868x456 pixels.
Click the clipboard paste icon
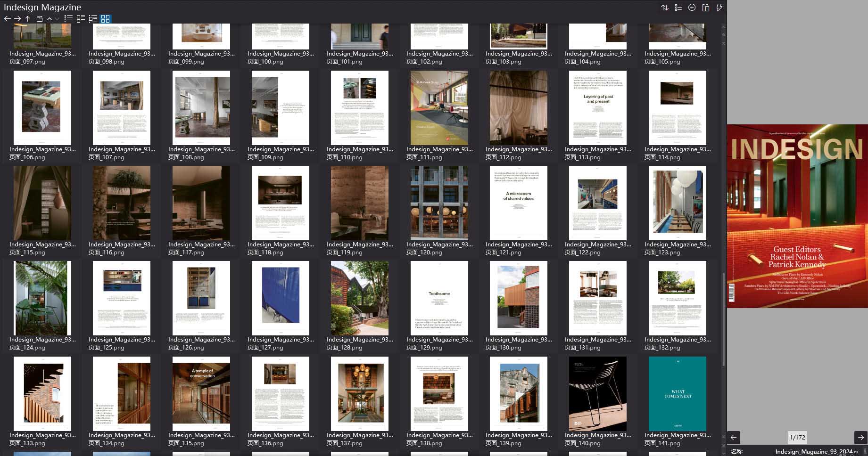[x=705, y=8]
